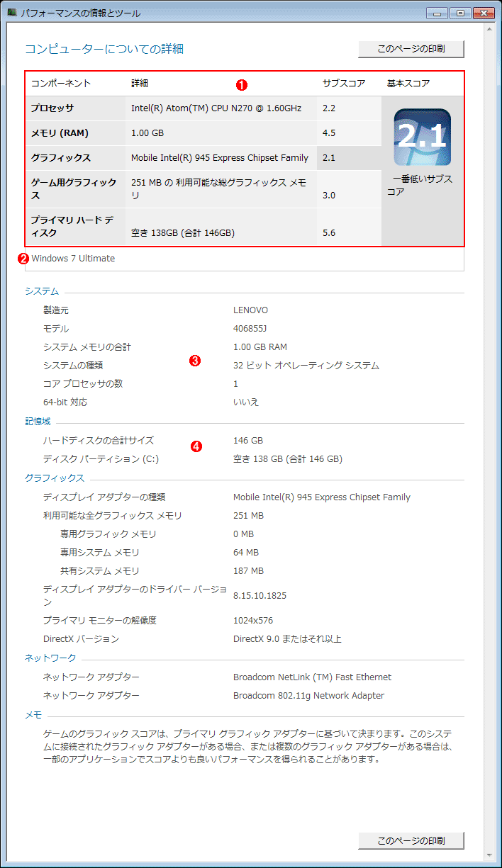Click the bottom このページの印刷 button

point(411,840)
